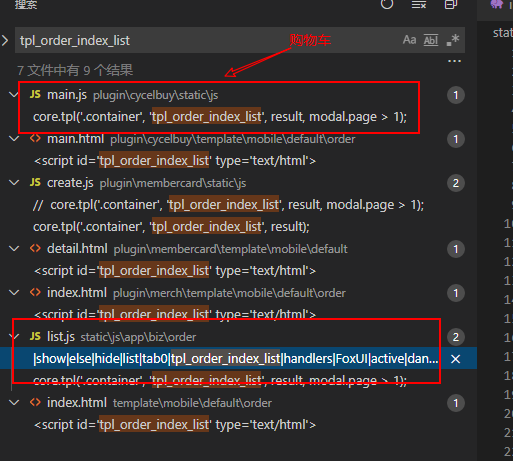Clear search results with the lines-x icon
The height and width of the screenshot is (461, 513).
pyautogui.click(x=419, y=4)
